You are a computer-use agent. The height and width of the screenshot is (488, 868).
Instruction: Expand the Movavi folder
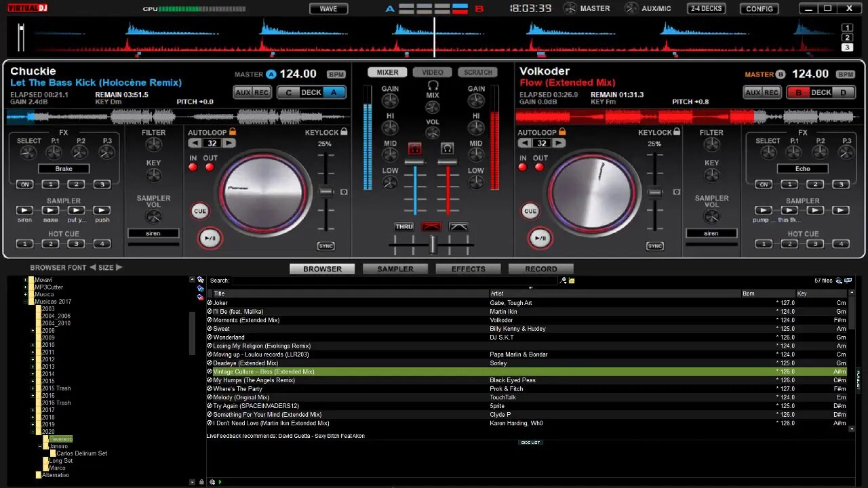(26, 280)
